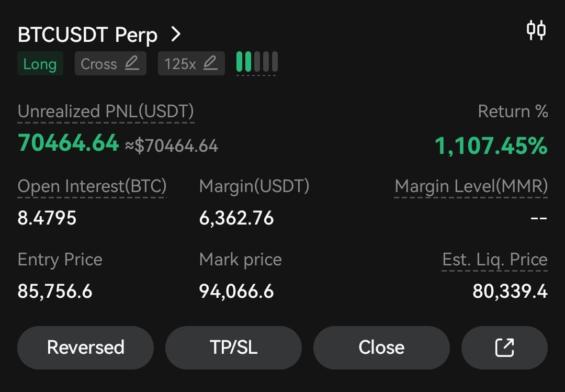Tap the Unrealized PNL(USDT) label
The width and height of the screenshot is (565, 392).
pyautogui.click(x=106, y=111)
